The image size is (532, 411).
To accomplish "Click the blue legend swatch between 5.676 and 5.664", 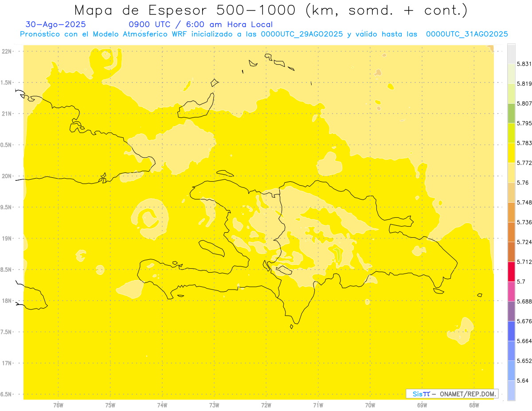I will (x=511, y=331).
